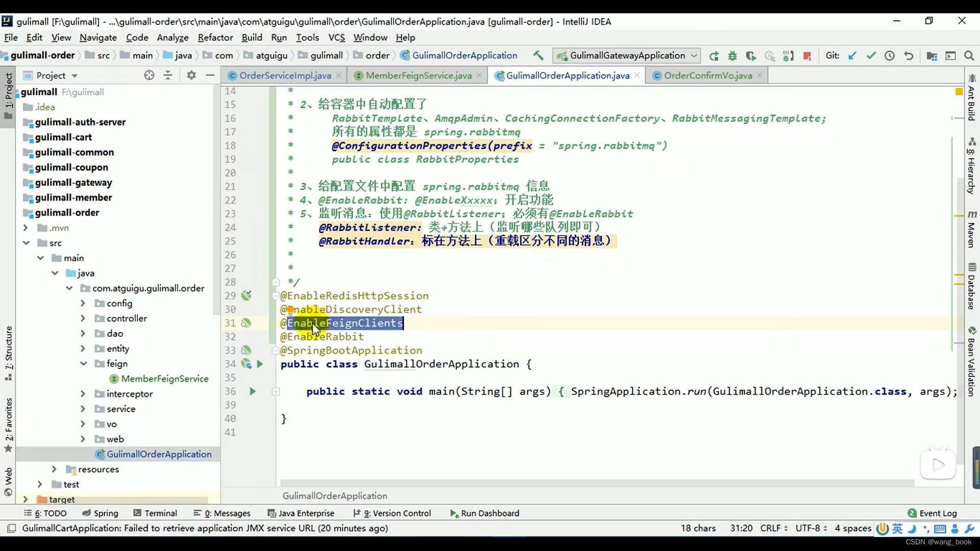Open Maven tool window
This screenshot has height=551, width=980.
coord(972,229)
